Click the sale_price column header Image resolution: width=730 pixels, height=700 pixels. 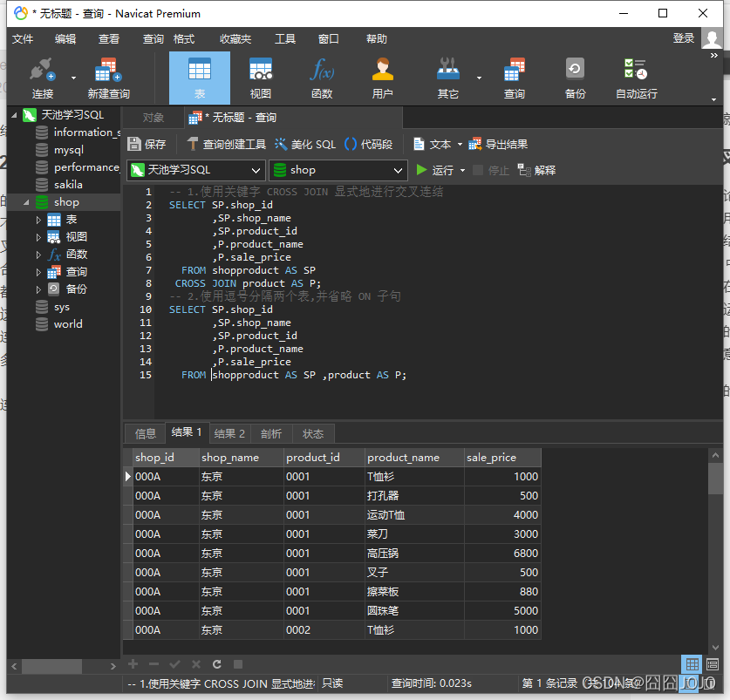click(x=502, y=458)
